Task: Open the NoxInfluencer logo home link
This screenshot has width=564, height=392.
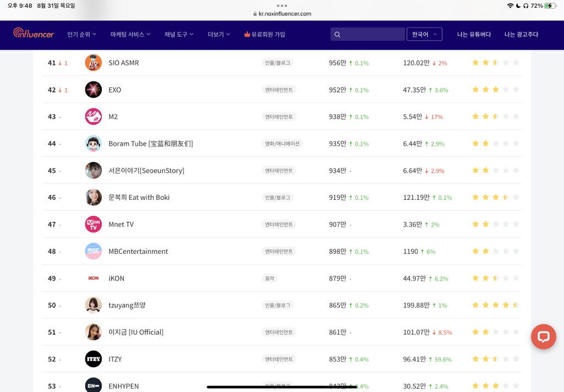Action: point(34,34)
